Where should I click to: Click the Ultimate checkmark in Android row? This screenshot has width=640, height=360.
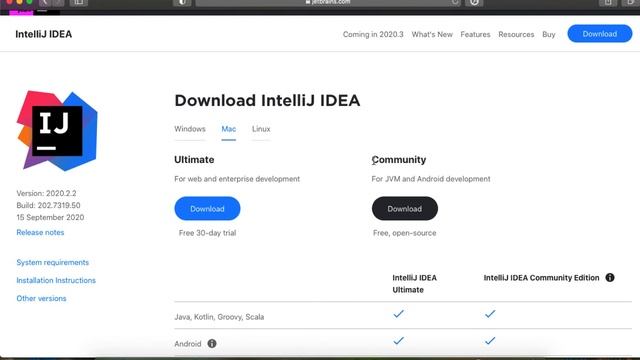pos(398,341)
